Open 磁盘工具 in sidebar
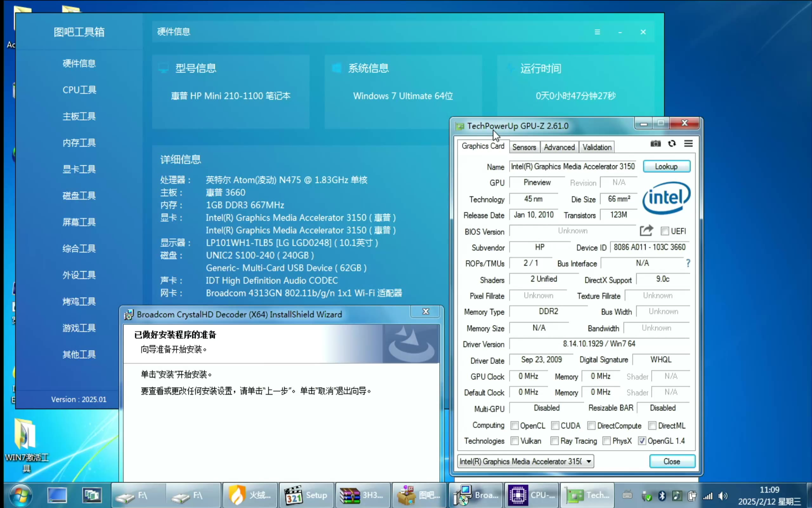The image size is (812, 508). pos(79,195)
